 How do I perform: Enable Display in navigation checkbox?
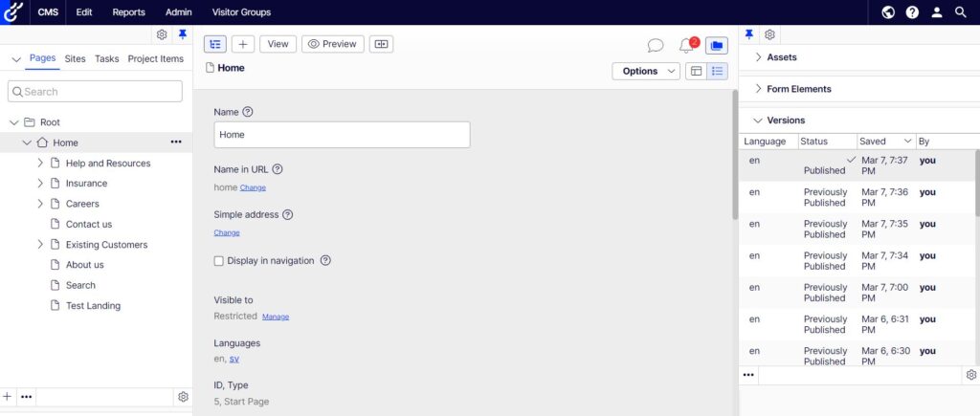(x=219, y=261)
